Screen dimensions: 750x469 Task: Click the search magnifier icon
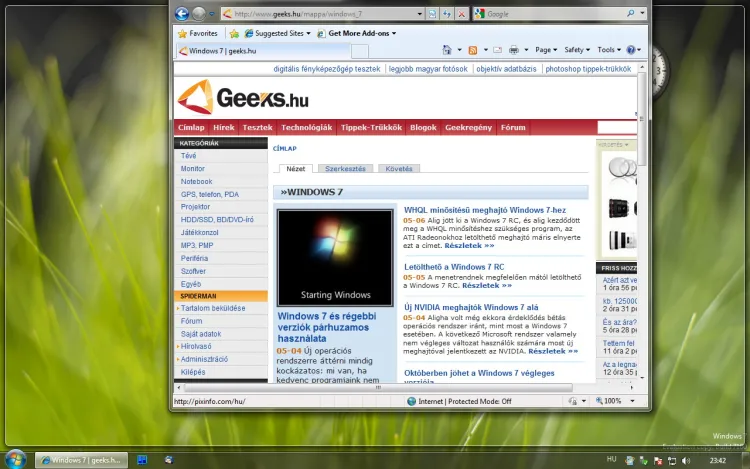coord(628,14)
